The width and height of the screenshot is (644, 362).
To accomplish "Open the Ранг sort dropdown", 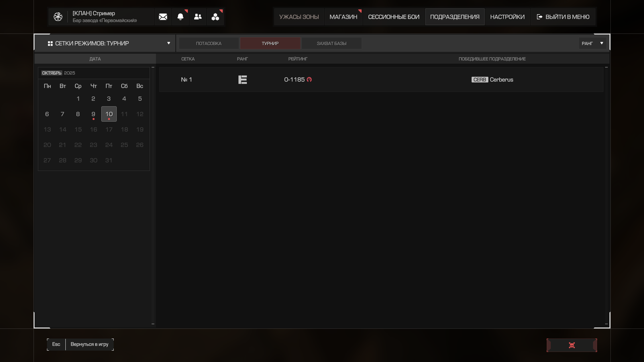I will pyautogui.click(x=592, y=44).
